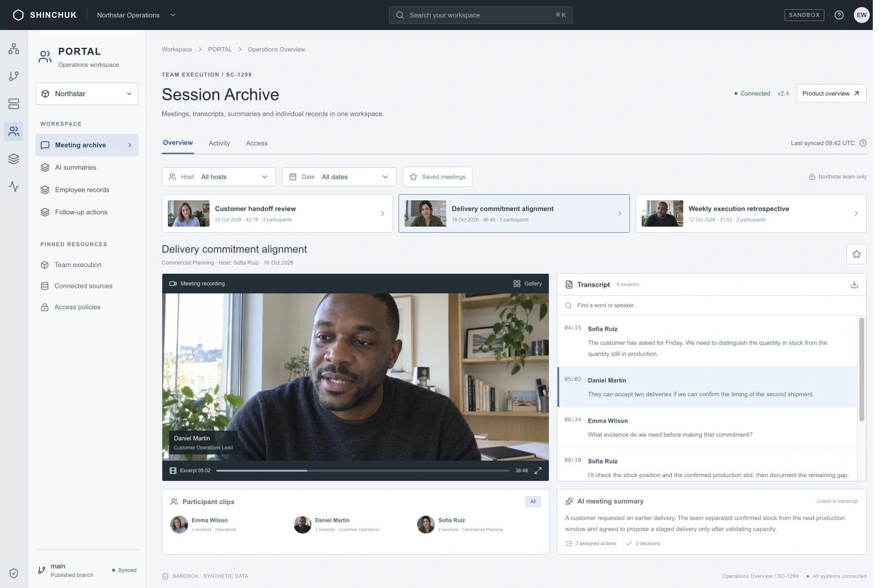Screen dimensions: 882x588
Task: Go to the Workspace breadcrumb link
Action: point(177,50)
